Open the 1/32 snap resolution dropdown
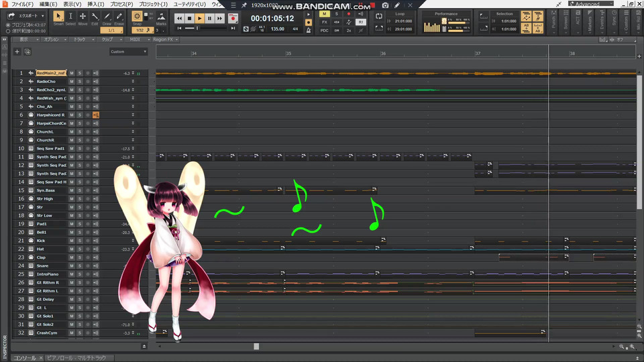 (x=142, y=30)
